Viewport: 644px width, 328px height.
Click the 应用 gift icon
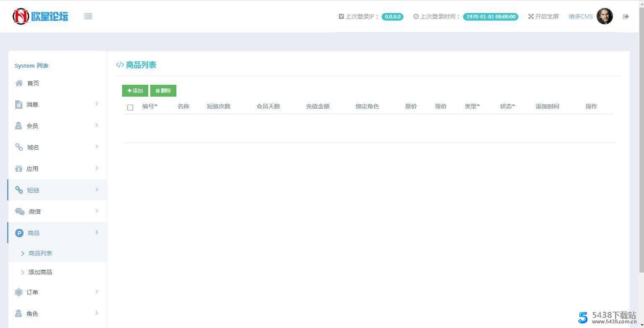pos(19,168)
